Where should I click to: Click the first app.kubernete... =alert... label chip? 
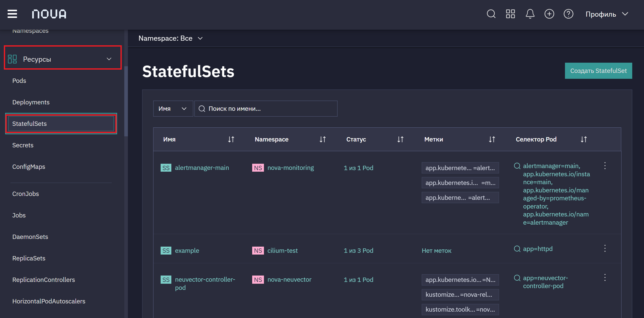(x=460, y=168)
